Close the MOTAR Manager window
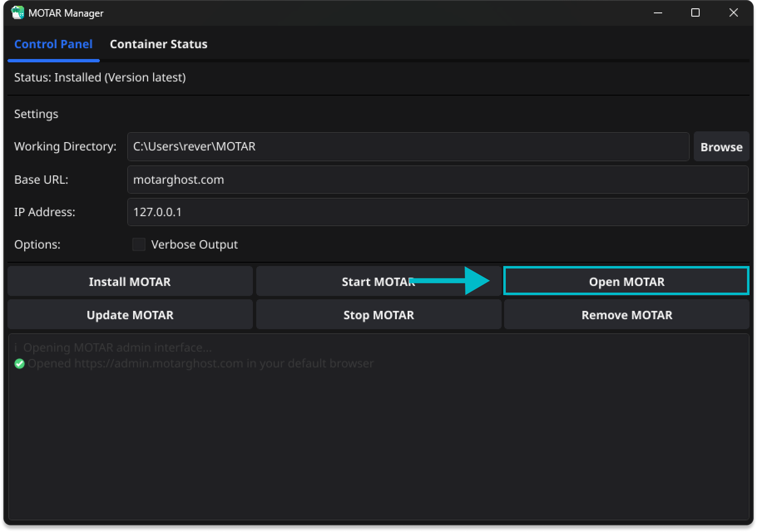The height and width of the screenshot is (532, 757). click(733, 13)
